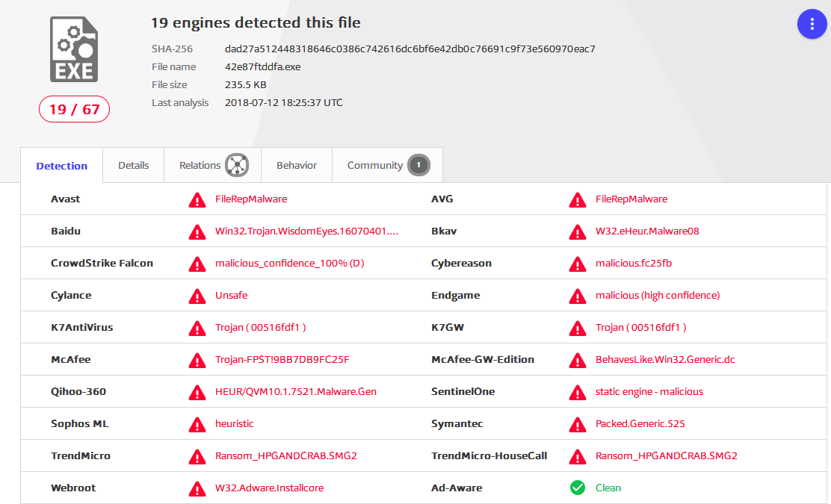Click the file size 235.5 KB value

click(245, 84)
